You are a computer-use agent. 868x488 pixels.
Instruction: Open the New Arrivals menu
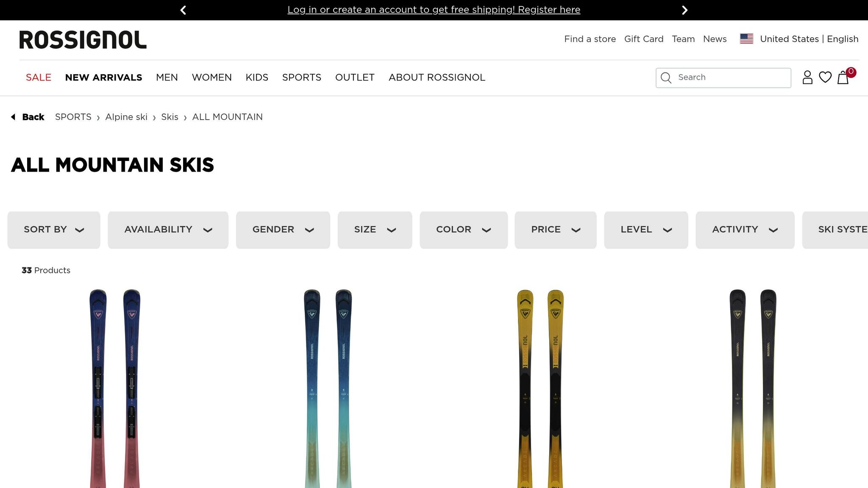[103, 78]
